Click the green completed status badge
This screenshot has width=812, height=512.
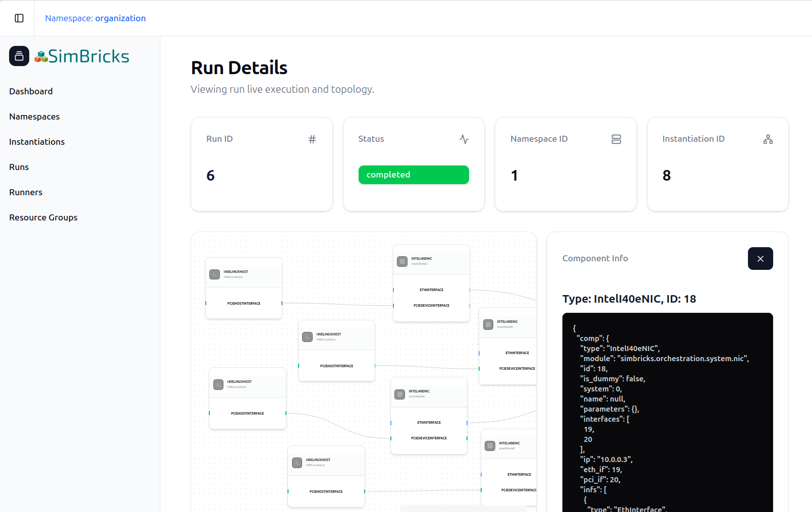click(x=414, y=175)
